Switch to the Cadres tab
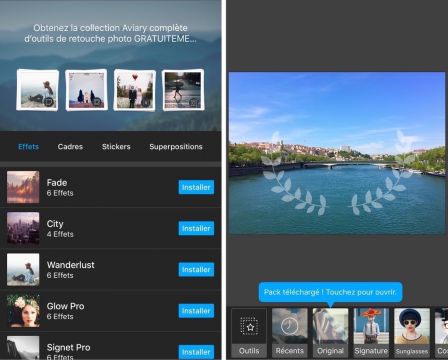 pos(70,147)
